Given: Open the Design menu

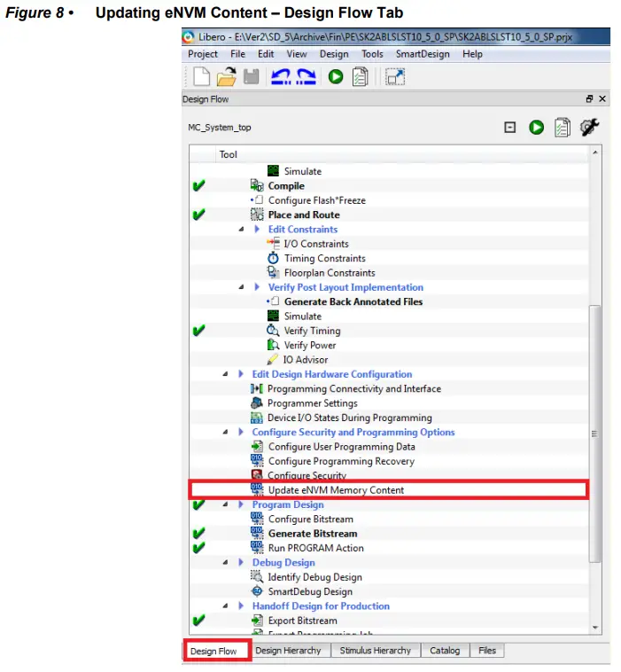Looking at the screenshot, I should [x=334, y=54].
